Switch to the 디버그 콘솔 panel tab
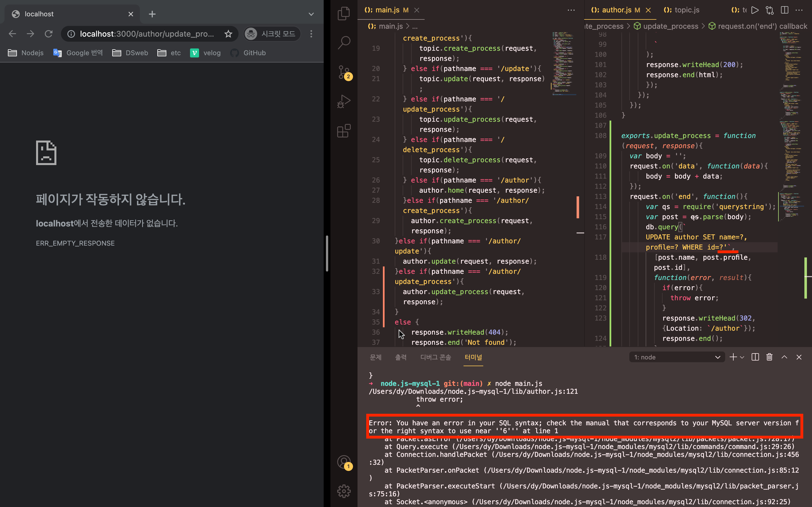812x507 pixels. coord(436,357)
